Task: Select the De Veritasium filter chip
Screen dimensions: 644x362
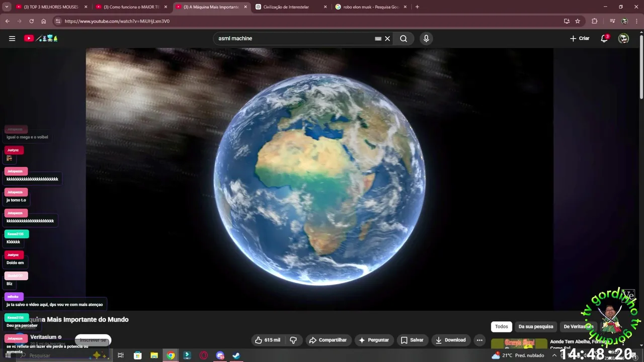Action: click(578, 326)
